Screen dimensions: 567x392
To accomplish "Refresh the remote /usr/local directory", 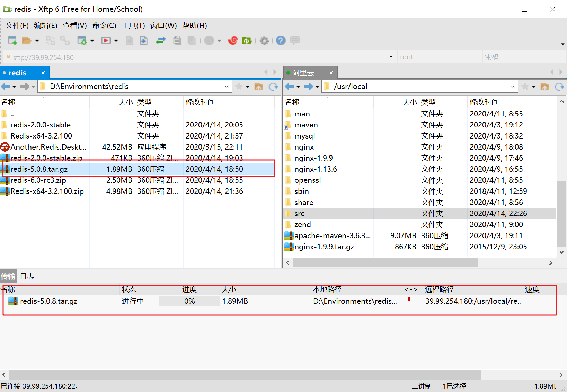I will pyautogui.click(x=560, y=86).
